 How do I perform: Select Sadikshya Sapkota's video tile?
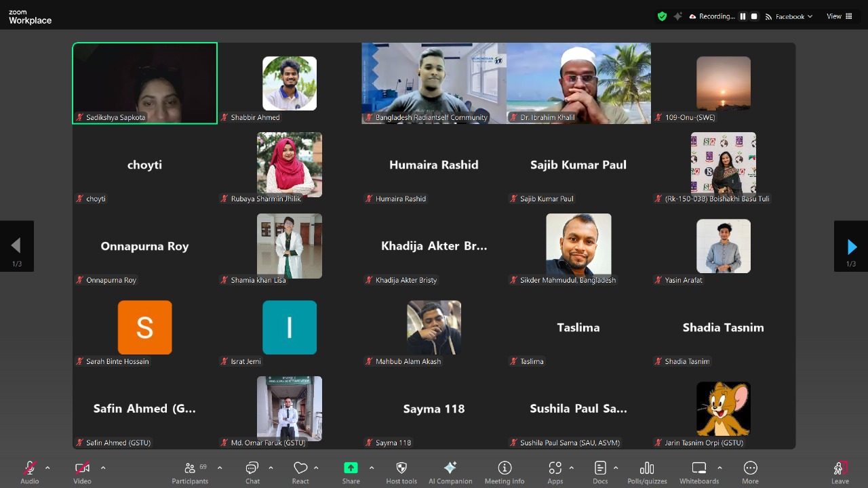145,83
